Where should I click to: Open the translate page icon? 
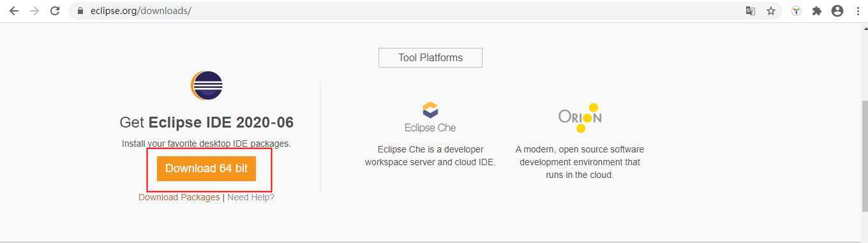[751, 11]
